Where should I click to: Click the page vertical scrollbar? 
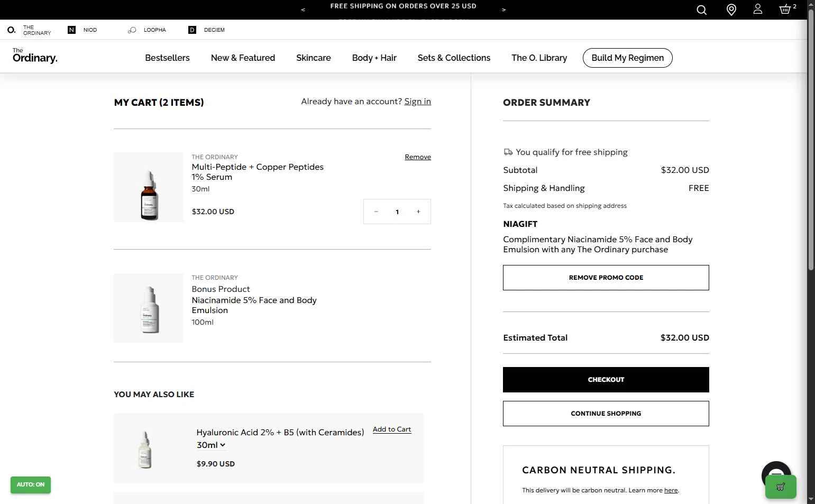(811, 140)
